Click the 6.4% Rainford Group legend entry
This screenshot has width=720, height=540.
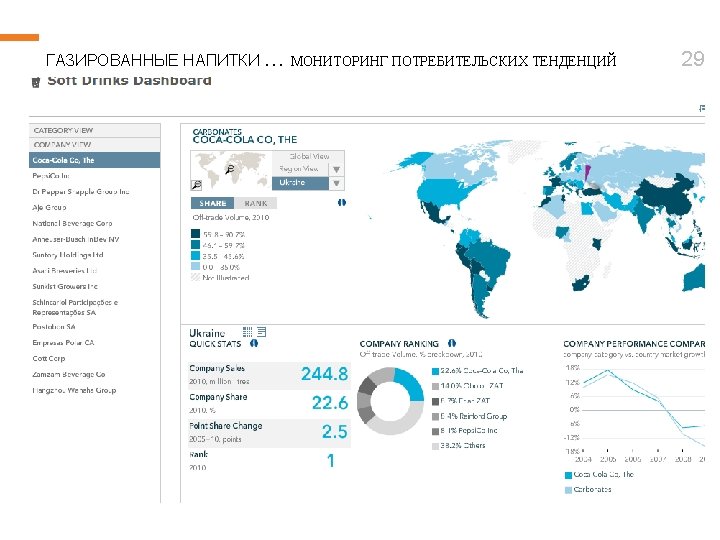click(469, 416)
